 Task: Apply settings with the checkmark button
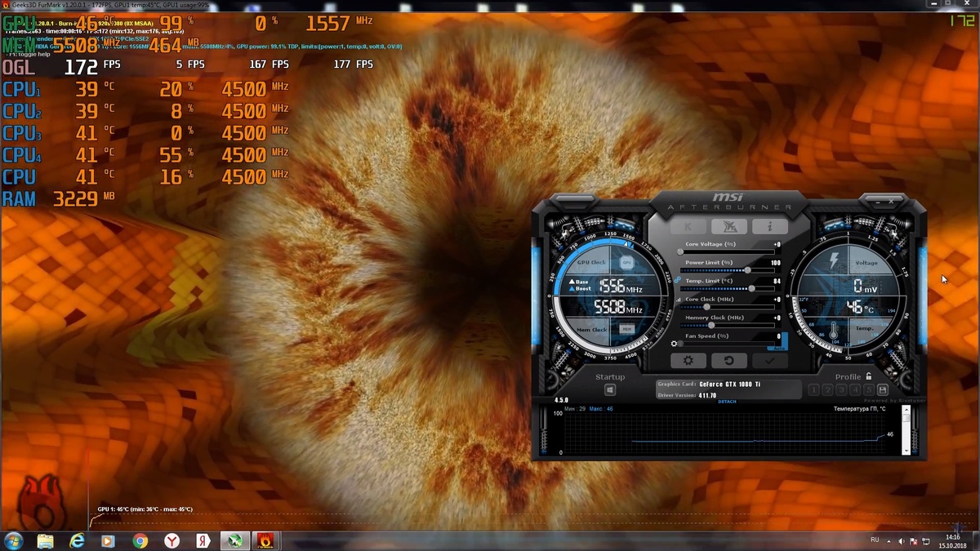coord(769,361)
